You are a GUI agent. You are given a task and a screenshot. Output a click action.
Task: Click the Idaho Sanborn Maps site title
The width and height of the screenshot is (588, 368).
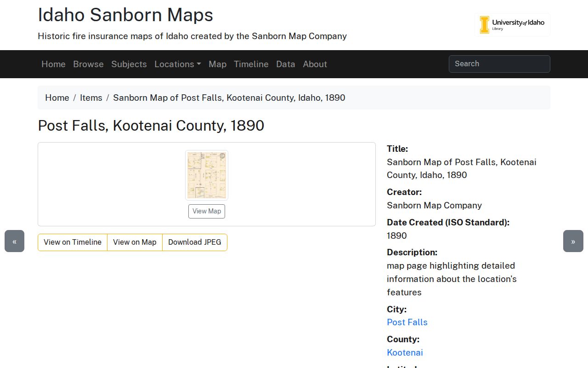tap(125, 15)
